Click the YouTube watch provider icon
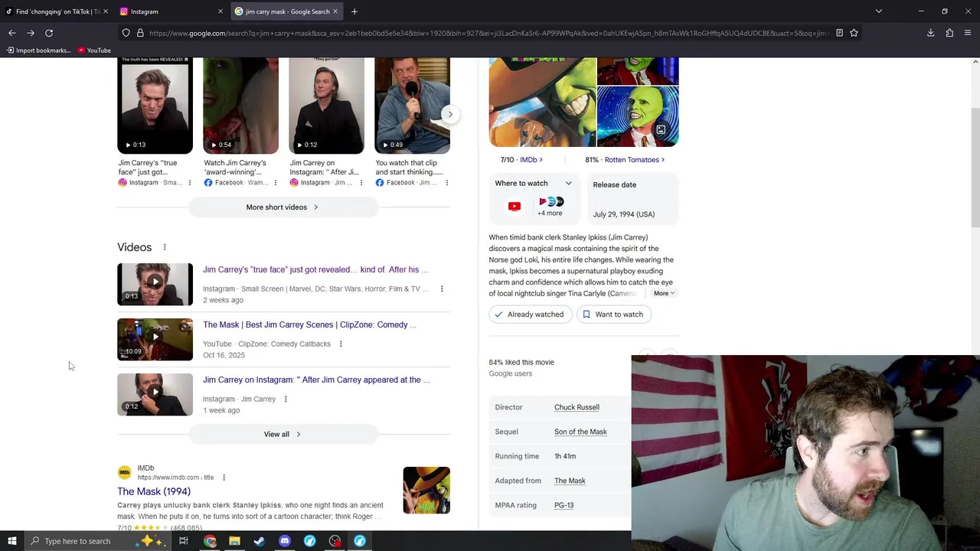The height and width of the screenshot is (551, 980). [x=514, y=207]
